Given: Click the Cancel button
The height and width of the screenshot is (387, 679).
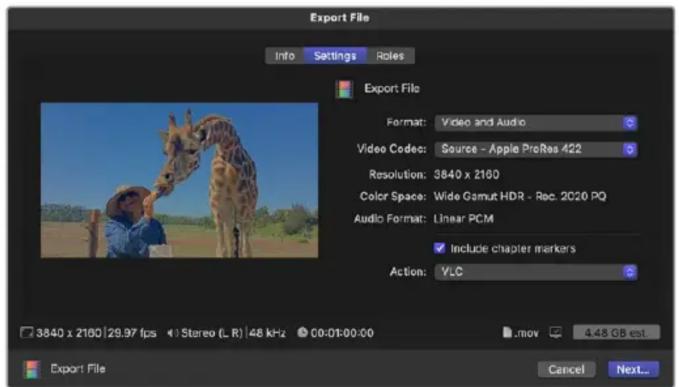Looking at the screenshot, I should click(566, 369).
